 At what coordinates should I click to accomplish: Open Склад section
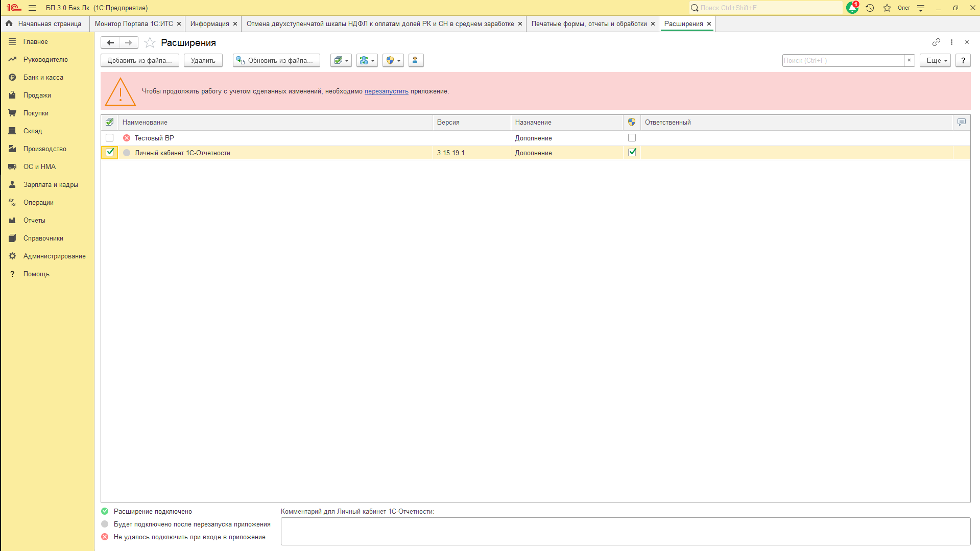[47, 131]
